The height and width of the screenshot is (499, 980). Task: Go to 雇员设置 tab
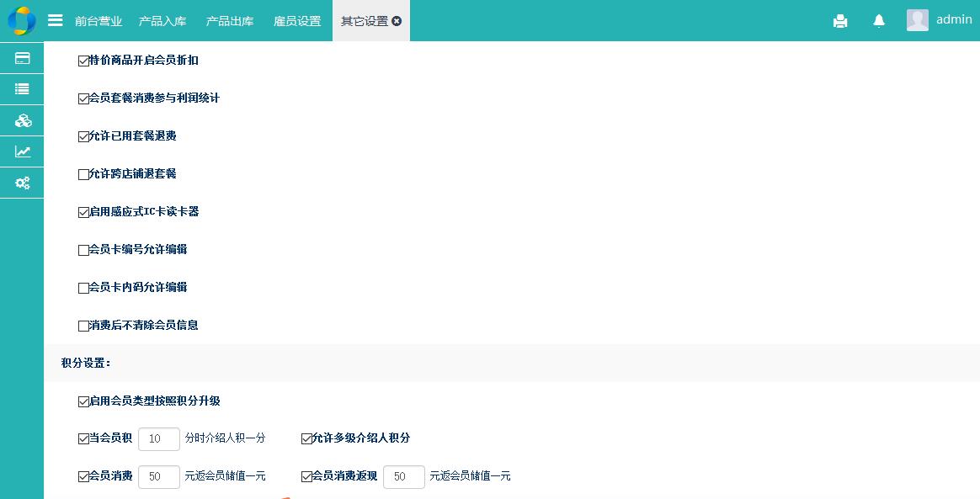297,21
